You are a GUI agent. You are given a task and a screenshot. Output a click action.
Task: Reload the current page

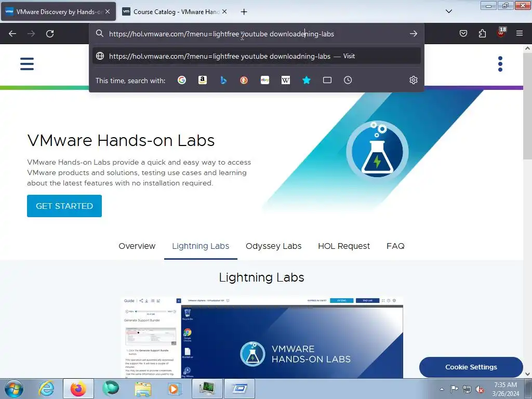coord(50,34)
